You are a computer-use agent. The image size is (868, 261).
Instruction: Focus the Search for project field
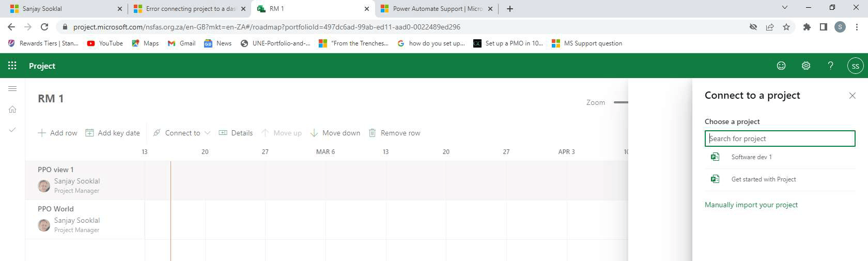click(x=780, y=139)
